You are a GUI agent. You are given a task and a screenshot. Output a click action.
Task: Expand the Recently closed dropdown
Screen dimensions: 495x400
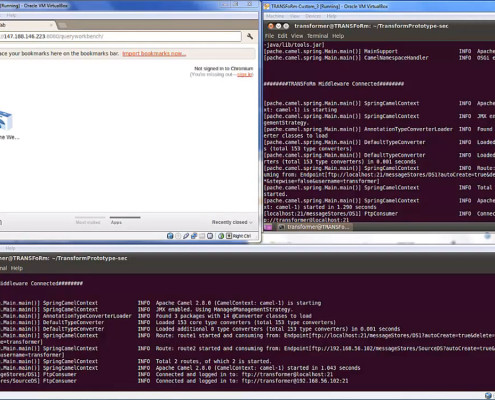232,222
